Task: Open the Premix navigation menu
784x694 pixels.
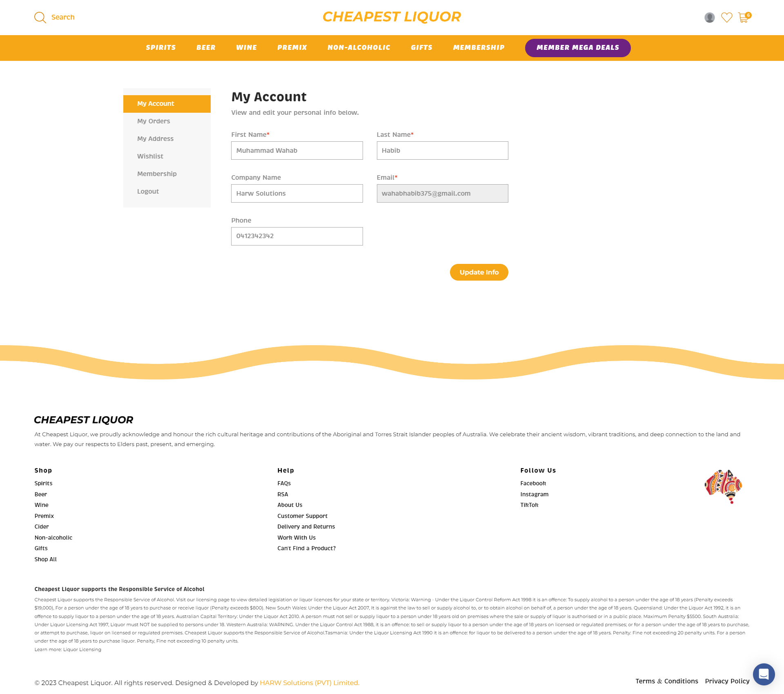Action: click(292, 48)
